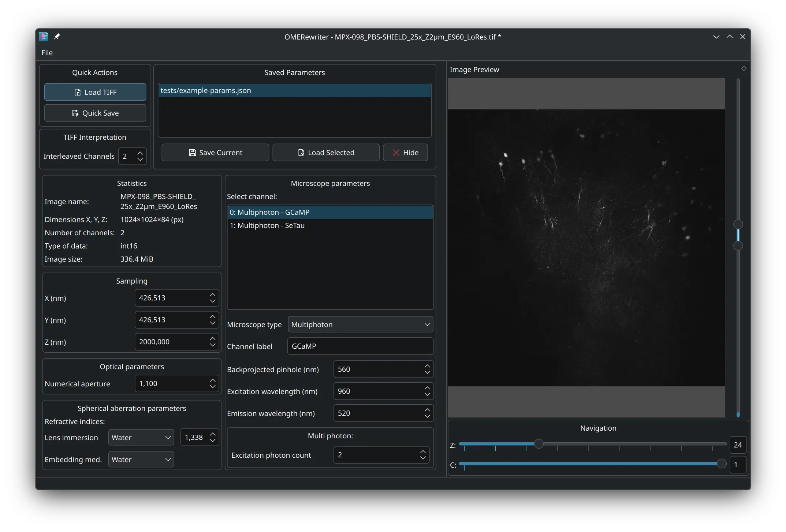The height and width of the screenshot is (532, 786).
Task: Click the image preview thumbnail
Action: pos(586,248)
